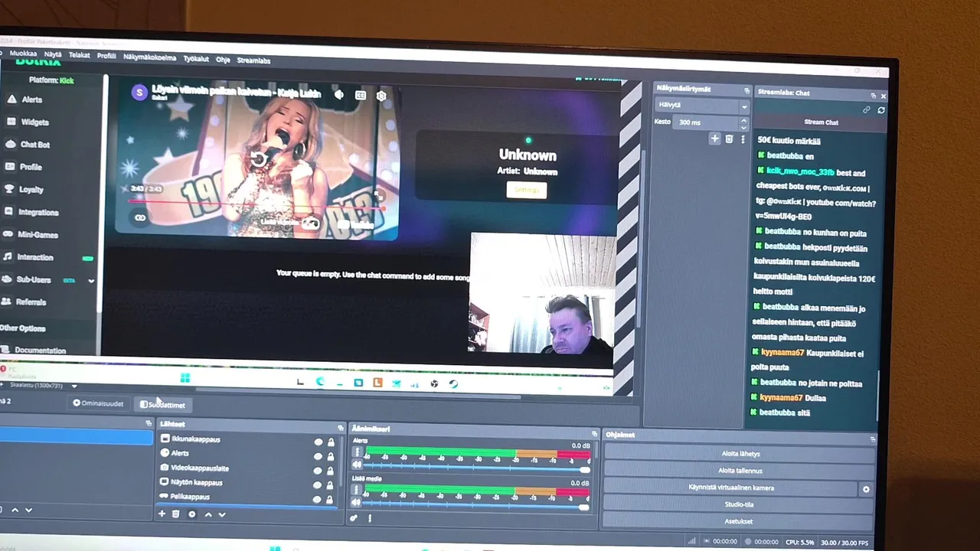Add a new source in Lähteet

pos(162,514)
